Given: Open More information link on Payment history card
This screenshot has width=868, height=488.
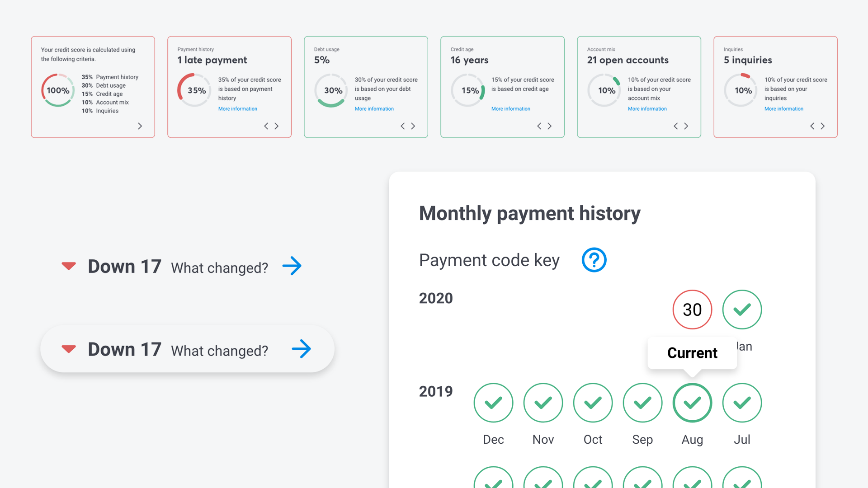Looking at the screenshot, I should click(238, 109).
